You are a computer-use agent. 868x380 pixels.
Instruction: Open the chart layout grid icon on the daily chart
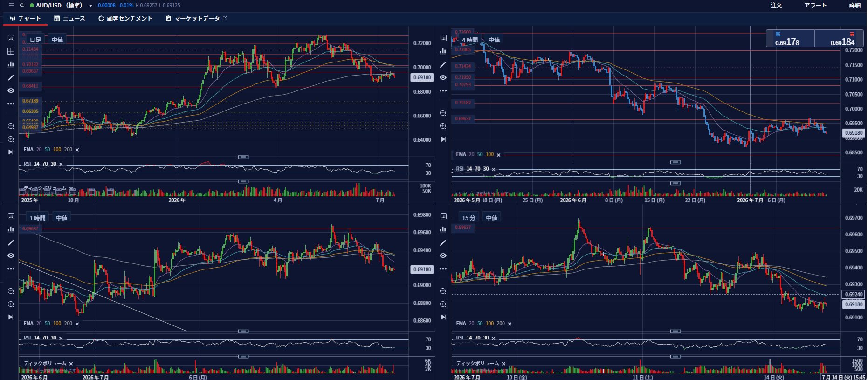[x=11, y=51]
